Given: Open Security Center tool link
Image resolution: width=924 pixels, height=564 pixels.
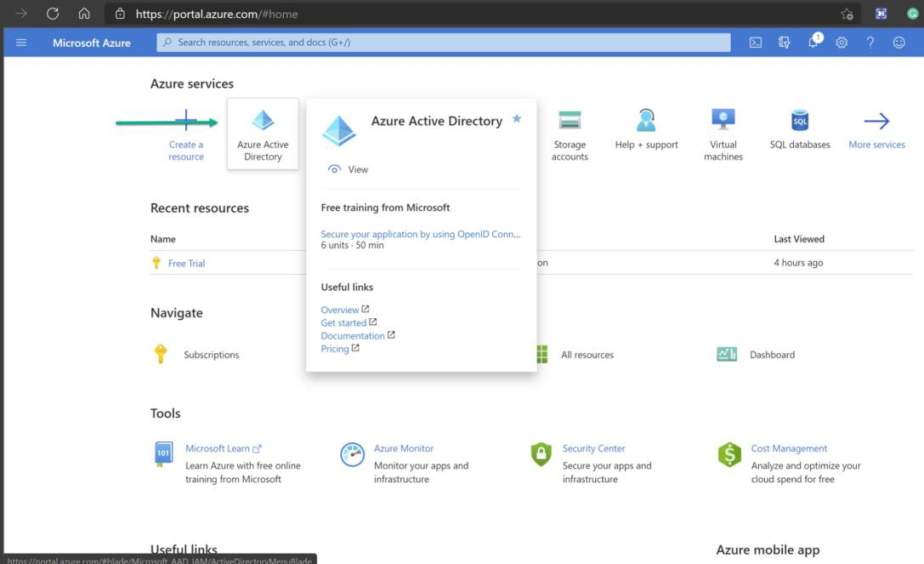Looking at the screenshot, I should coord(593,448).
